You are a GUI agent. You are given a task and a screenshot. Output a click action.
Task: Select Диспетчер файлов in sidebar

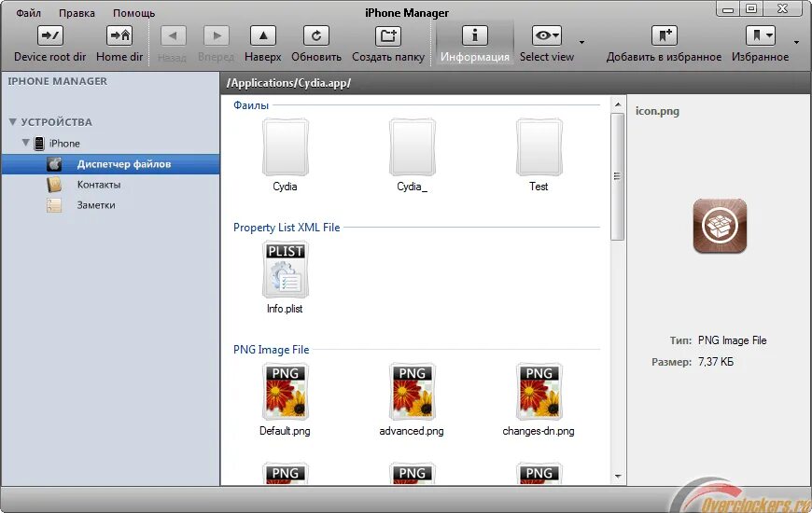pyautogui.click(x=111, y=164)
